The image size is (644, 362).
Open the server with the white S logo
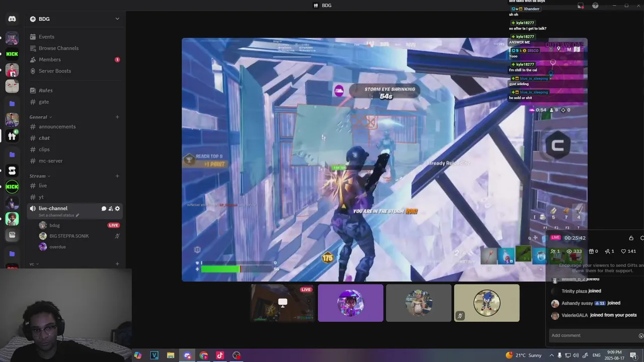tap(12, 170)
